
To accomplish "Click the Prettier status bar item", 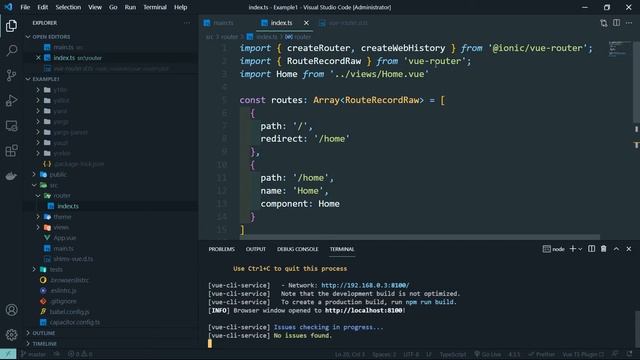I will click(x=542, y=354).
